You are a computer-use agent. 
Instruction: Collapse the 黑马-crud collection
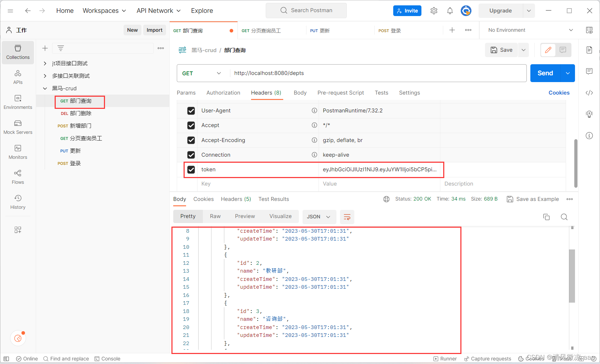point(45,89)
